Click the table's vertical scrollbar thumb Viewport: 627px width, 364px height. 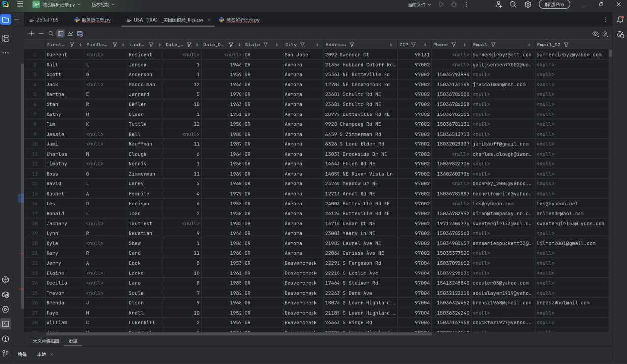click(610, 54)
